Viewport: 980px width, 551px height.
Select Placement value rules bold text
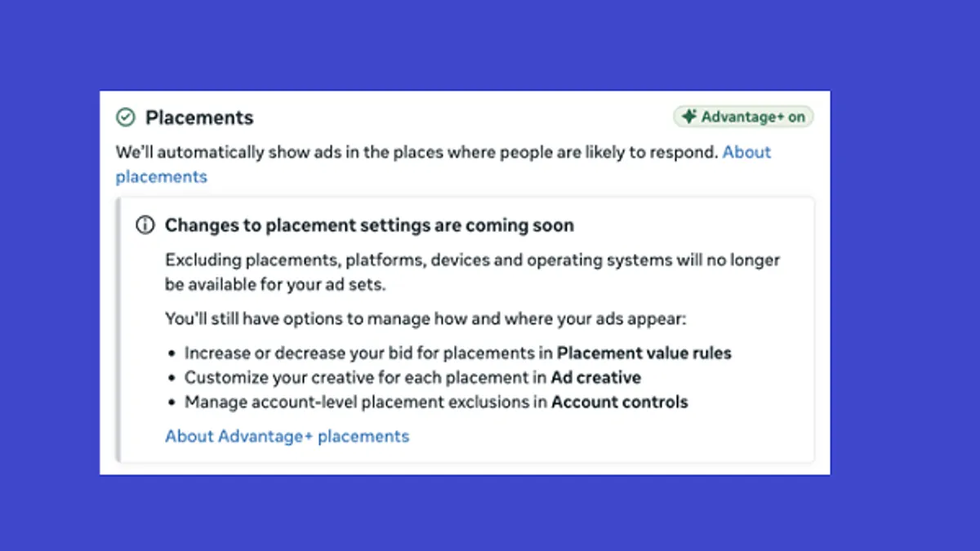(644, 353)
